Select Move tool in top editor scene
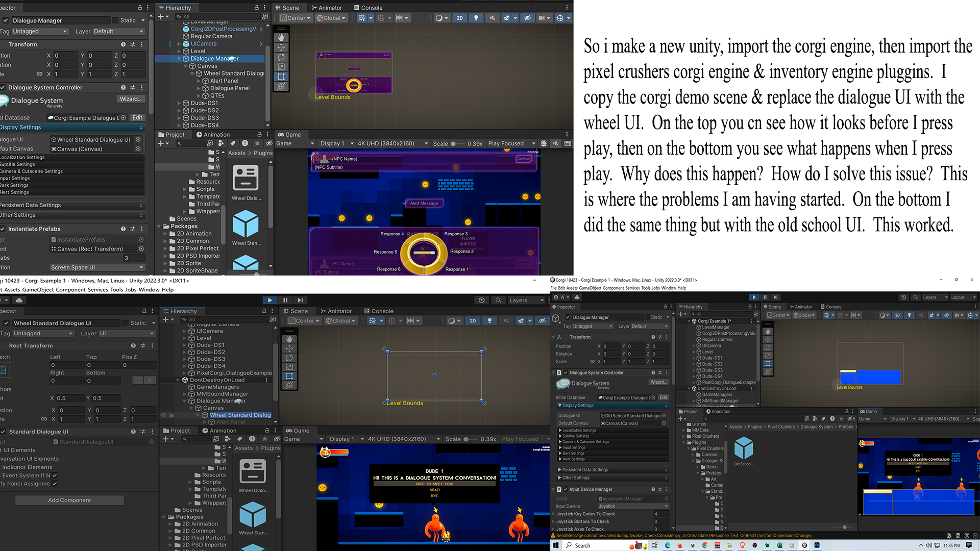 [281, 47]
